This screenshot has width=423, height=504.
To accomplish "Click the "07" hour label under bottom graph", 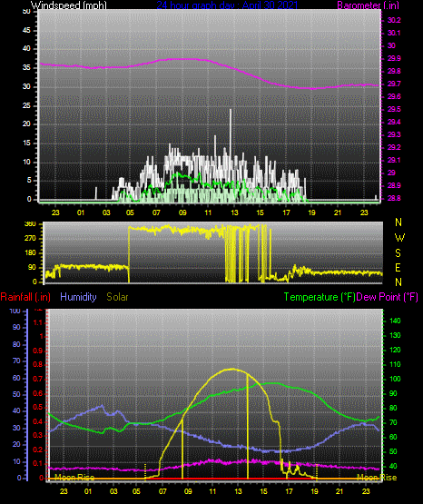I will click(x=162, y=491).
